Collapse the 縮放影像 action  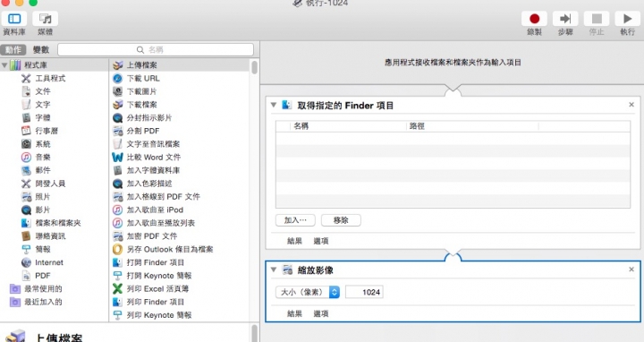tap(274, 269)
